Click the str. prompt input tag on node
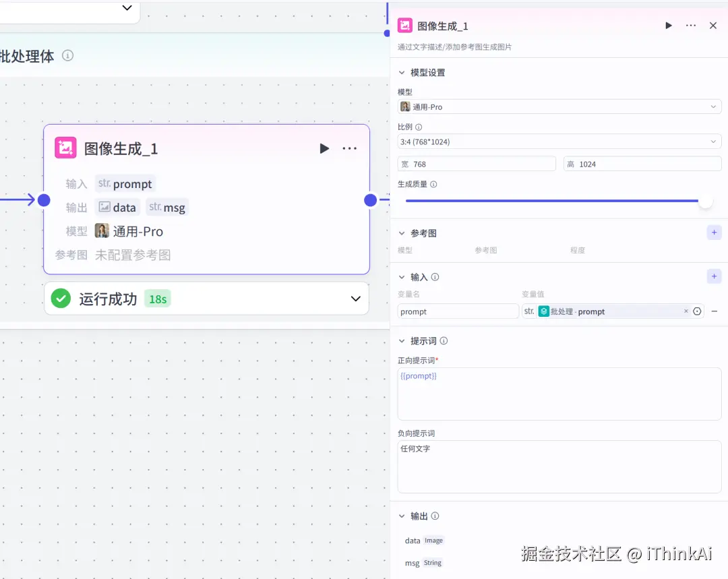Screen dimensions: 728x579 click(125, 184)
